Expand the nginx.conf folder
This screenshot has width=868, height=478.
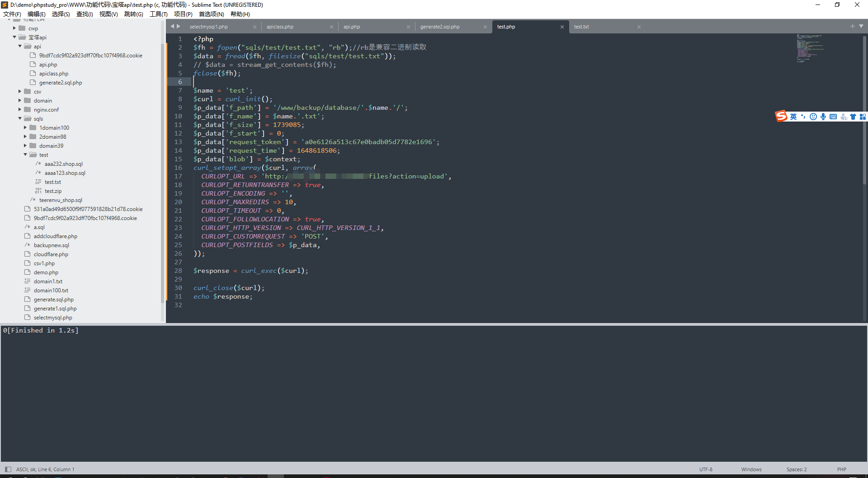[x=20, y=109]
